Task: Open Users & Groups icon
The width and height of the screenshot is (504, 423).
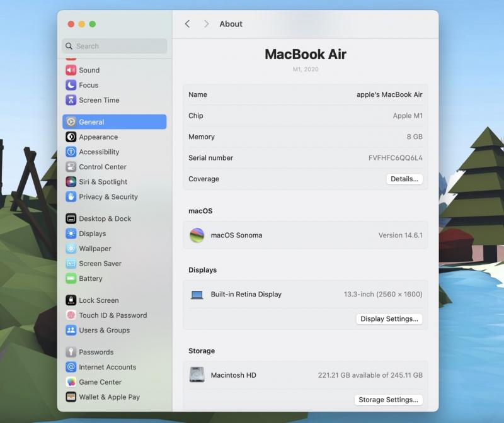Action: coord(71,330)
